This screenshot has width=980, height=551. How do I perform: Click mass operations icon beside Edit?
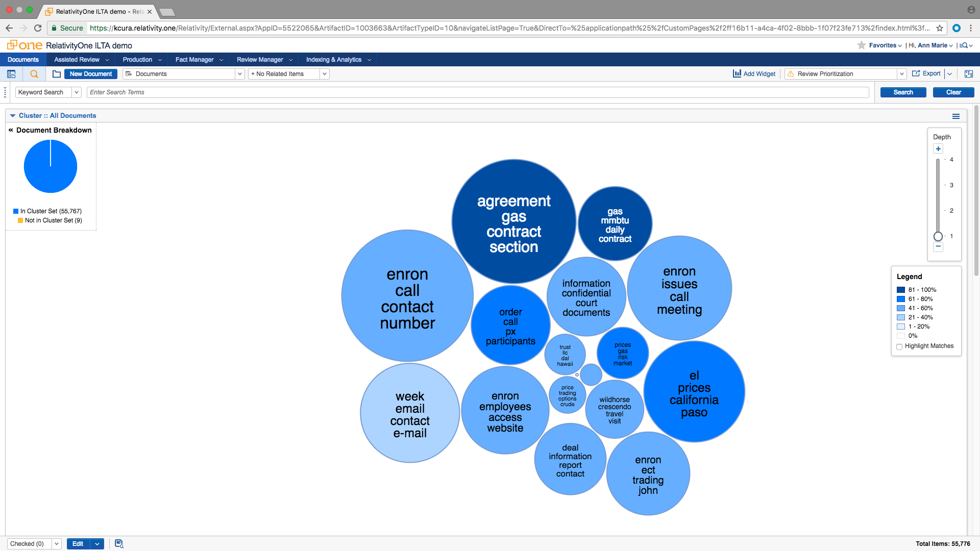[119, 544]
